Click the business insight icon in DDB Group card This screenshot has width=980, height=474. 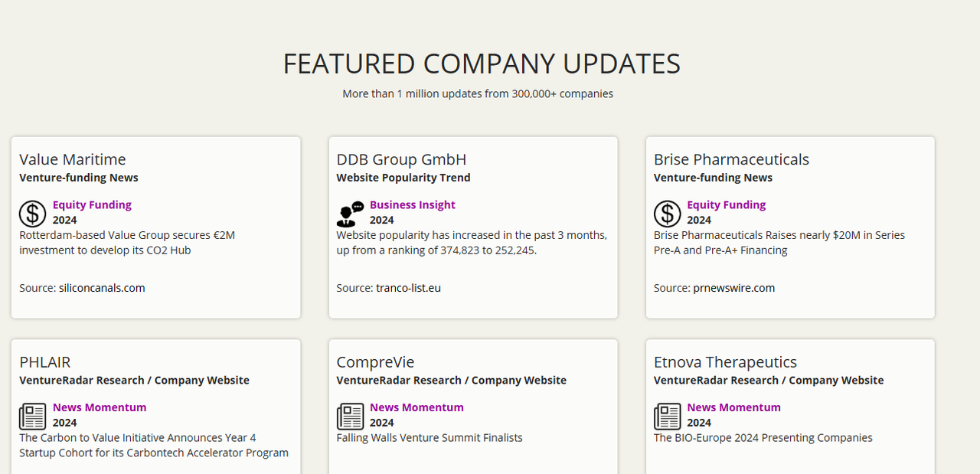[x=350, y=214]
